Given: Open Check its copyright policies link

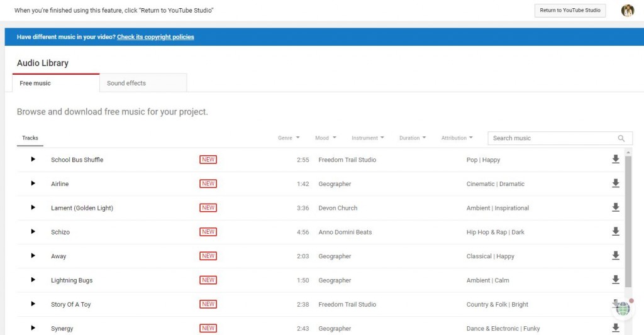Looking at the screenshot, I should pyautogui.click(x=155, y=37).
